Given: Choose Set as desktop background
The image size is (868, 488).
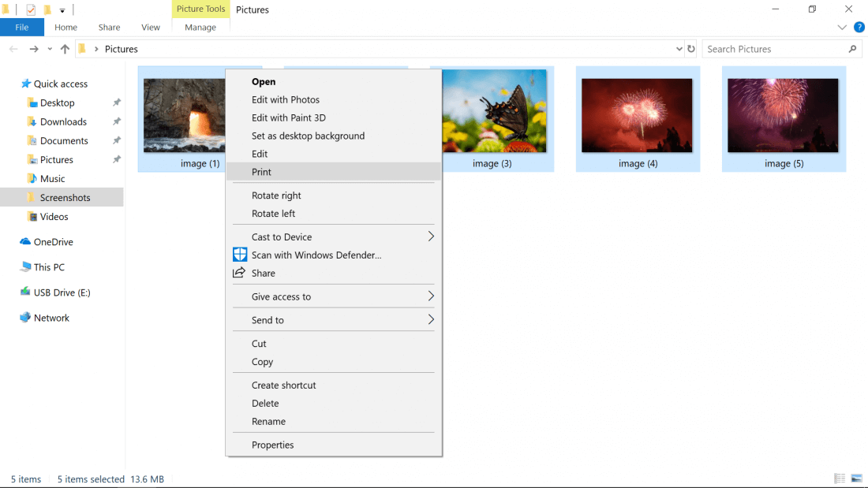Looking at the screenshot, I should tap(333, 136).
